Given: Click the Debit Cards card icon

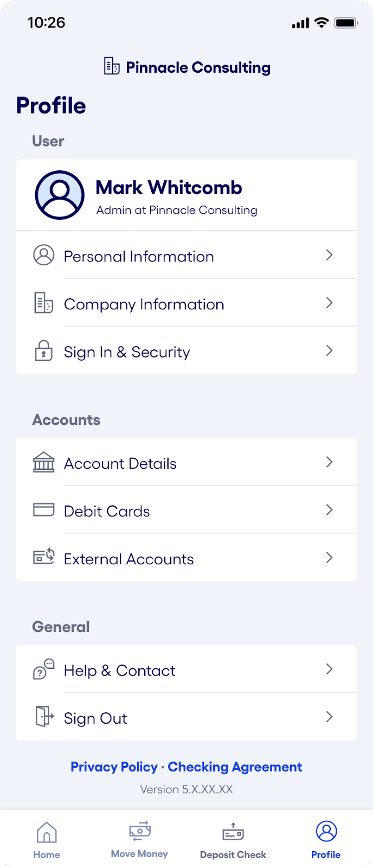Looking at the screenshot, I should [44, 510].
